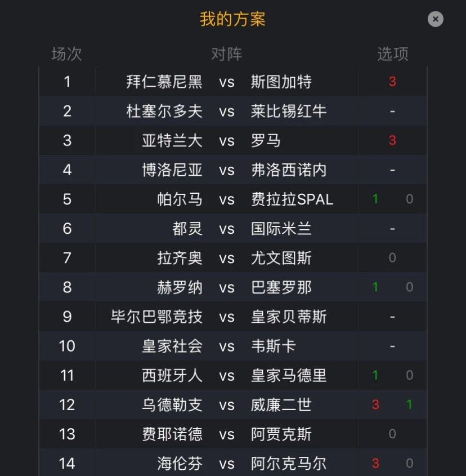Toggle option 1 for 帕尔马 vs 费拉拉SPAL

[375, 199]
